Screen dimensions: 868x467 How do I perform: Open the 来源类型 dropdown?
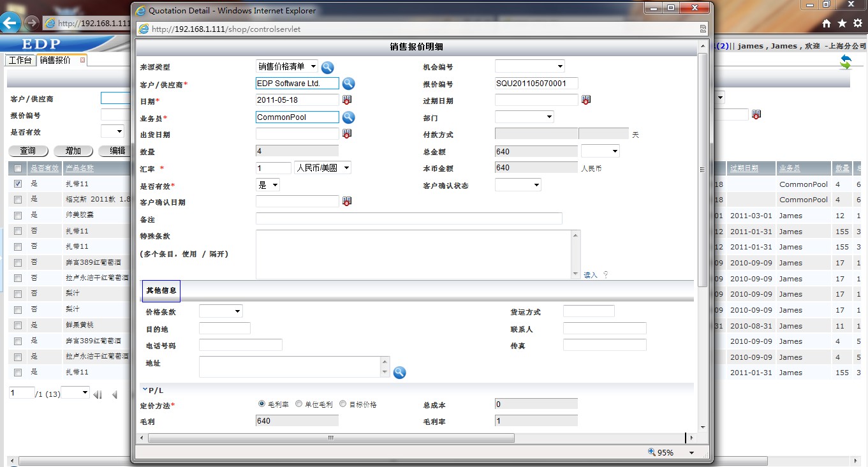tap(287, 66)
